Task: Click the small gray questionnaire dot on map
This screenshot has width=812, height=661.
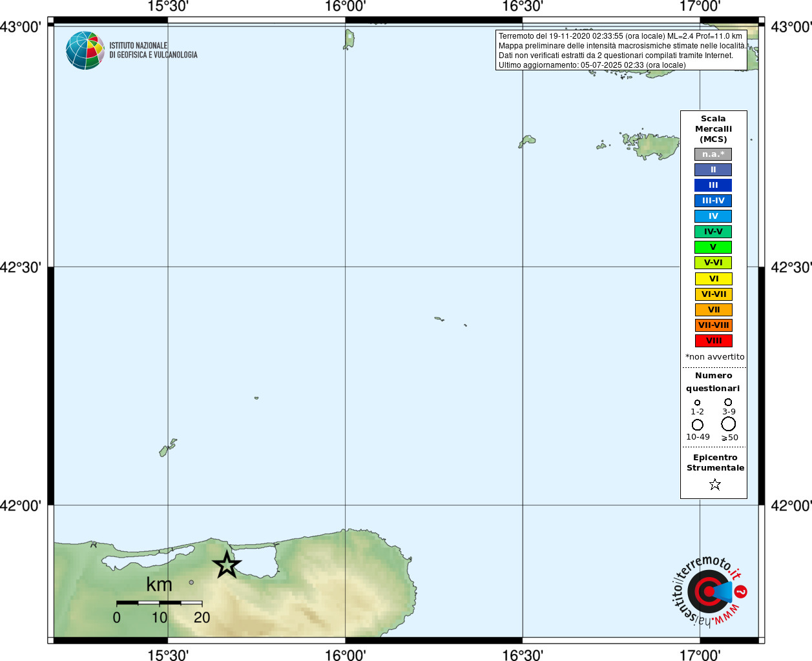Action: point(191,582)
